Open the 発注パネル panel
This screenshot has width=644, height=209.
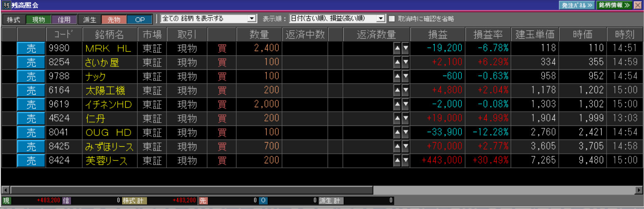click(576, 5)
